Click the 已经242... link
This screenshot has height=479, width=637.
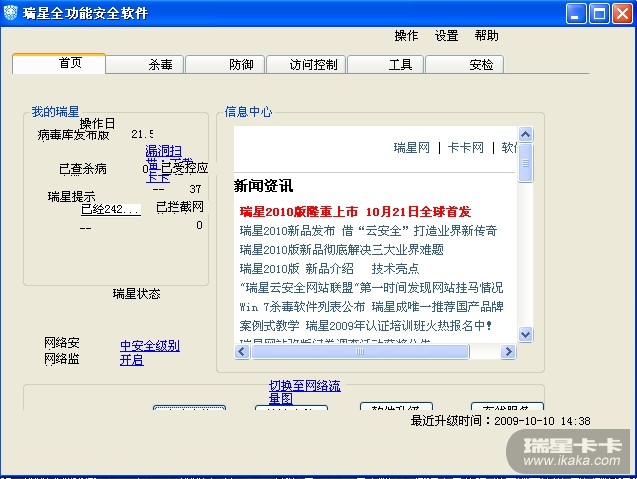click(x=111, y=209)
